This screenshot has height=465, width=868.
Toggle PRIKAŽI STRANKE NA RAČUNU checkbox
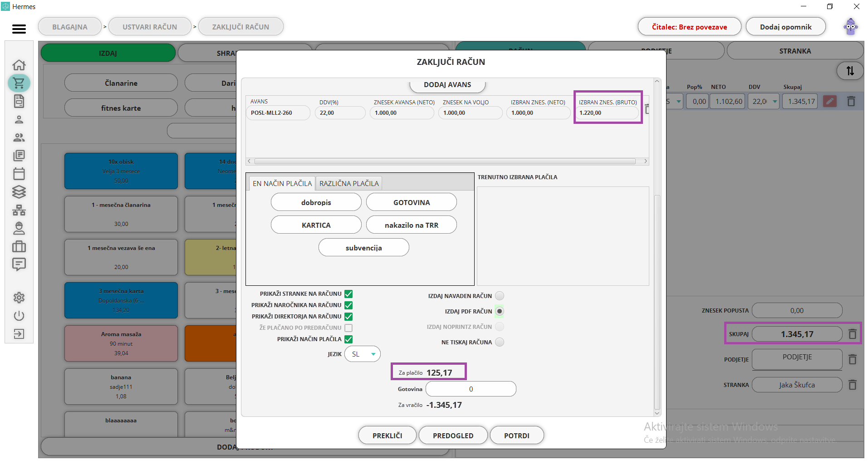pos(348,294)
